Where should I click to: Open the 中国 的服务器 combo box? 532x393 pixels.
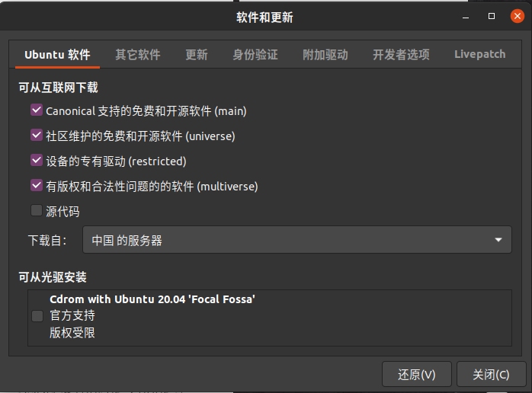pyautogui.click(x=297, y=240)
